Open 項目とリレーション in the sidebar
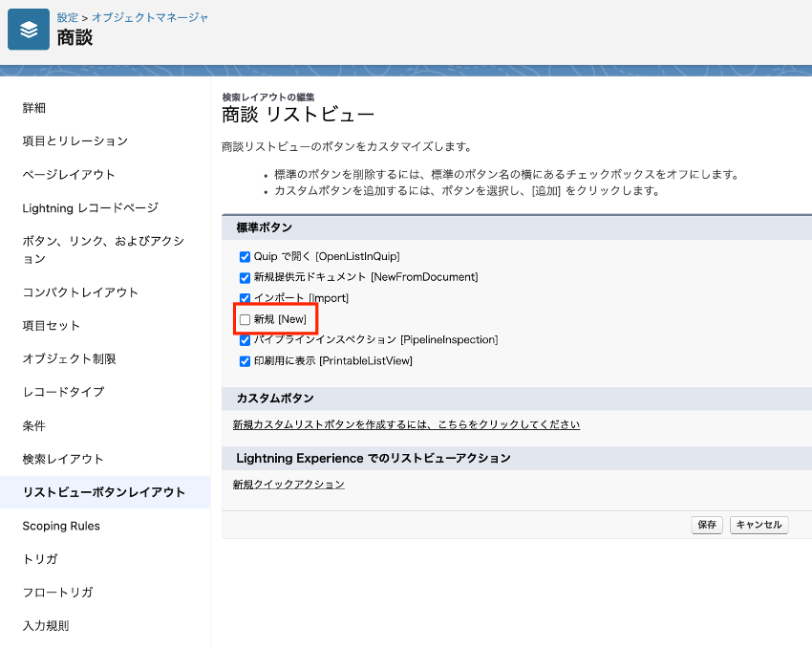The width and height of the screenshot is (812, 648). click(x=75, y=140)
